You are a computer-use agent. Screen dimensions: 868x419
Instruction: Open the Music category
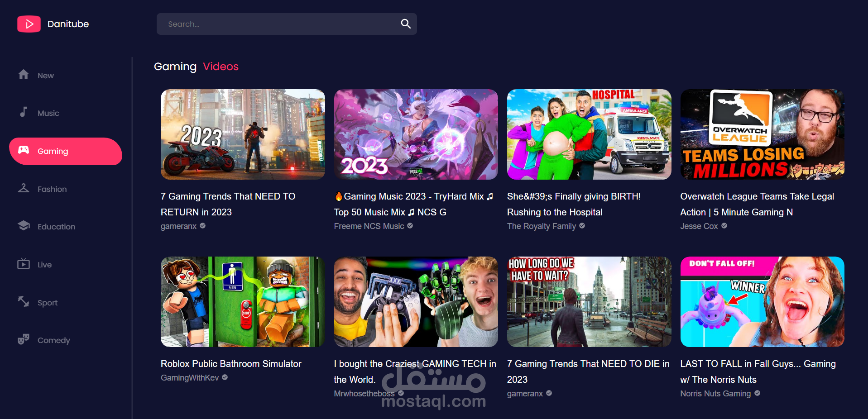pyautogui.click(x=66, y=113)
